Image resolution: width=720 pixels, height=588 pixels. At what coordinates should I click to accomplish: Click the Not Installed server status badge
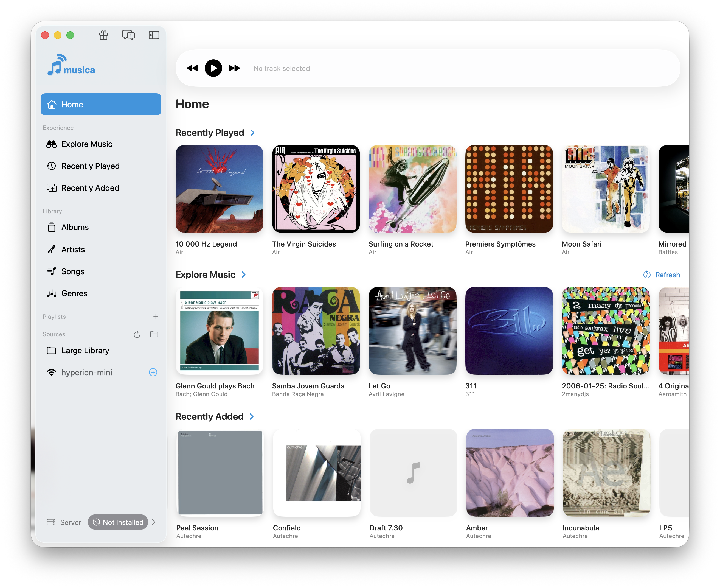coord(118,522)
